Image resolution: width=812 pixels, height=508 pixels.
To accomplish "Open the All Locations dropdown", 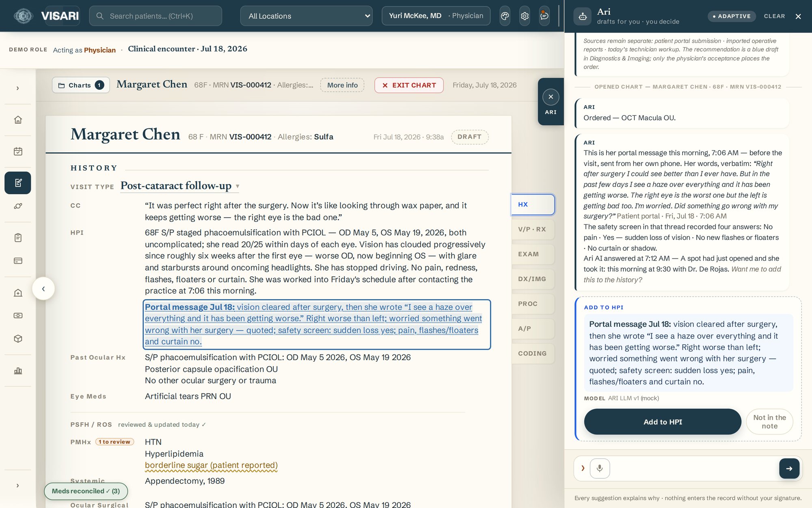I will point(307,16).
